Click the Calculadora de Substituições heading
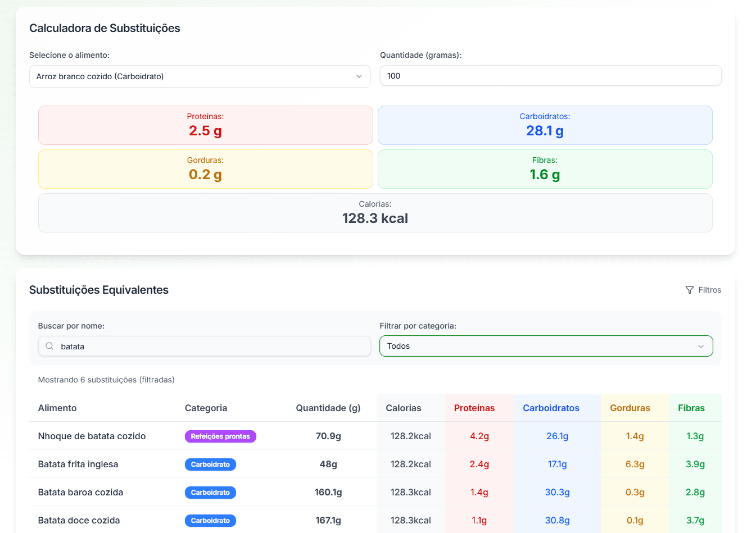 click(x=105, y=28)
